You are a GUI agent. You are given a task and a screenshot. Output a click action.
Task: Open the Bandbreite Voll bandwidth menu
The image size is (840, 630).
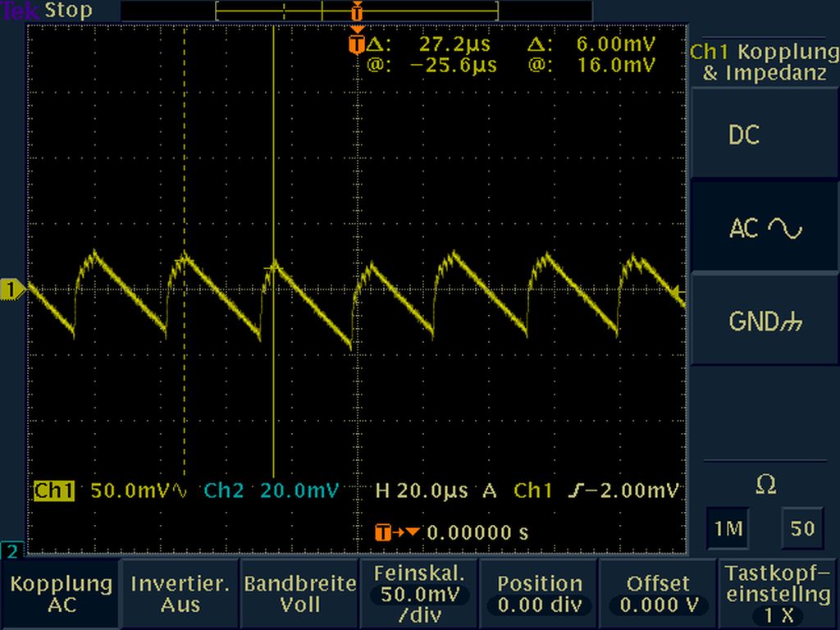(299, 594)
